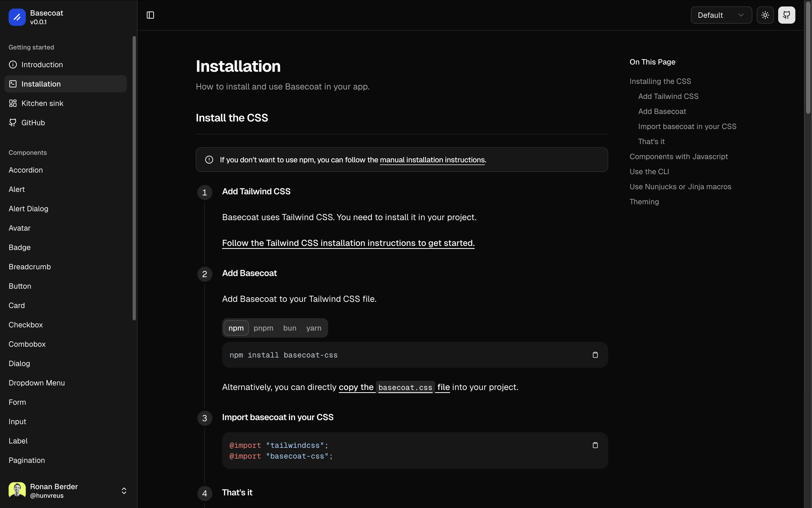Open the Default theme dropdown
Viewport: 812px width, 508px height.
tap(722, 15)
